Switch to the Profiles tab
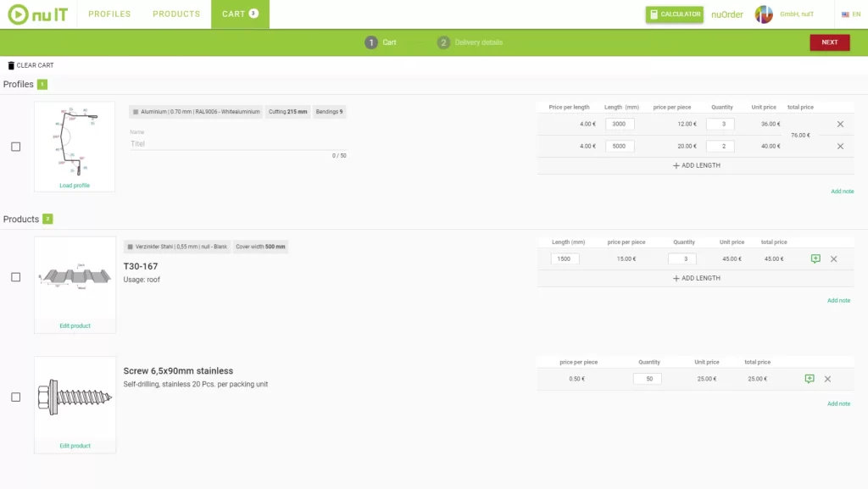 109,14
